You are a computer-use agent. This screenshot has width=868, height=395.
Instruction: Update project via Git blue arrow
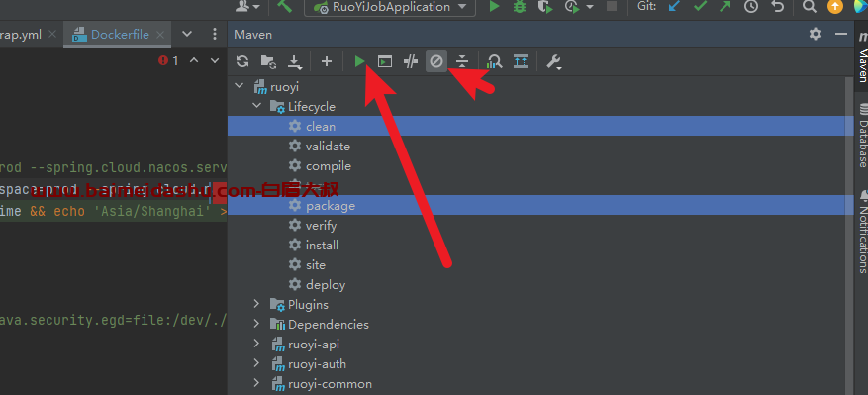[674, 6]
